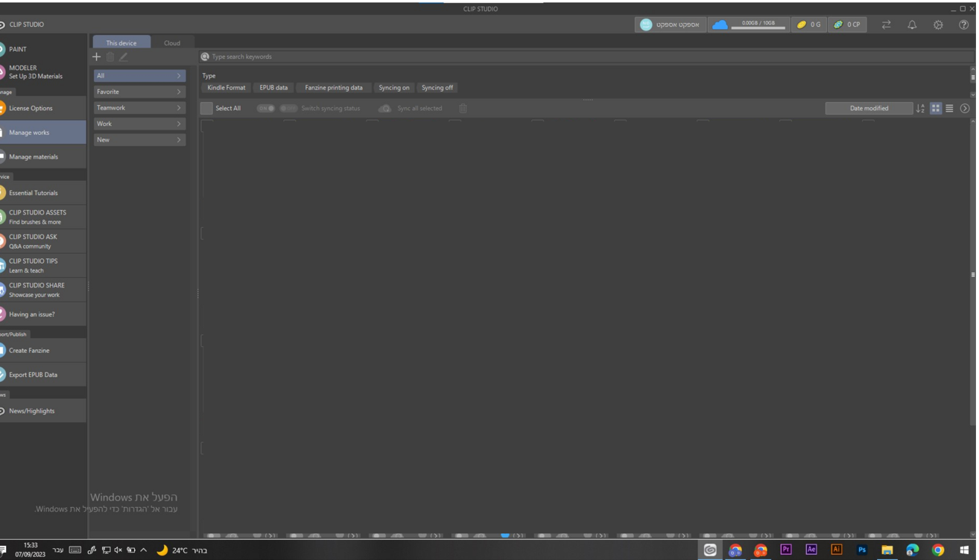This screenshot has height=560, width=979.
Task: Open CLIP STUDIO ASK Q&A community
Action: [42, 241]
